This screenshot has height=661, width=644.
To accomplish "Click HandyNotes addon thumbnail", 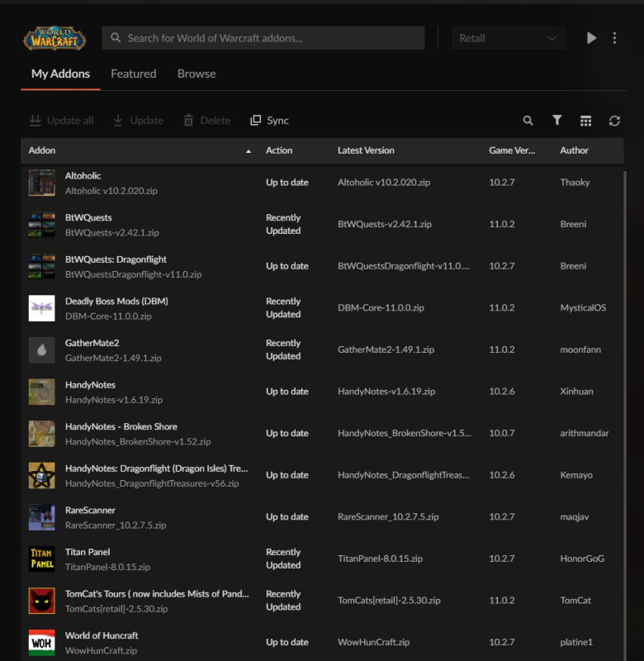I will pos(42,392).
